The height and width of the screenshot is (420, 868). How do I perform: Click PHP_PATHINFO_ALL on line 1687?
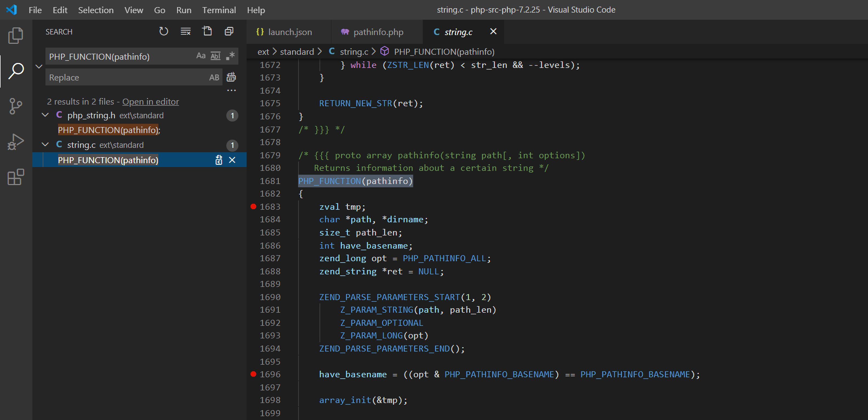(444, 258)
